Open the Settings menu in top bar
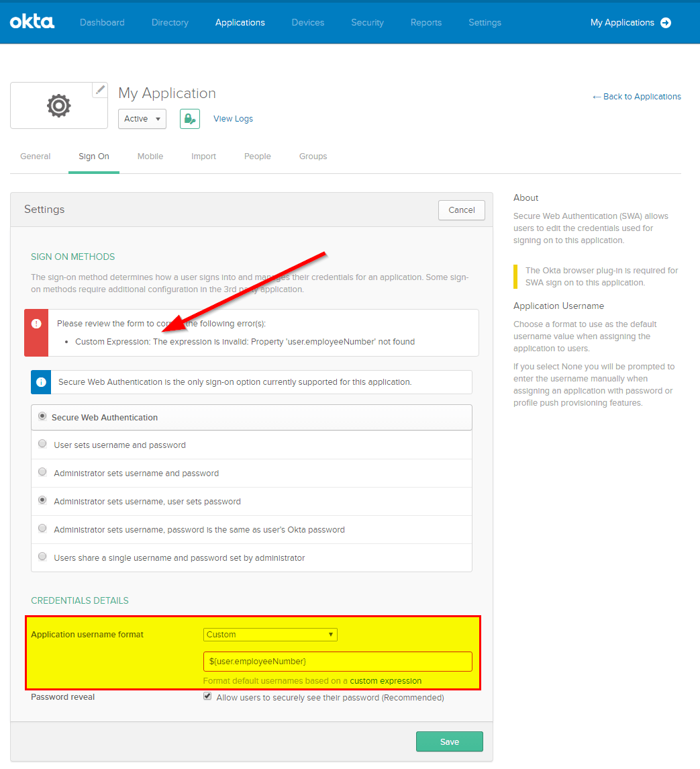This screenshot has height=769, width=700. click(485, 23)
